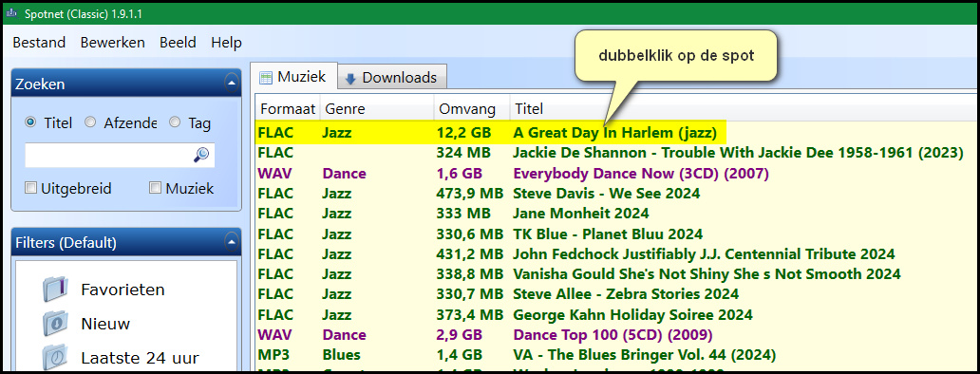Select Laatste 24 uur filter
Viewport: 980px width, 374px height.
[140, 358]
